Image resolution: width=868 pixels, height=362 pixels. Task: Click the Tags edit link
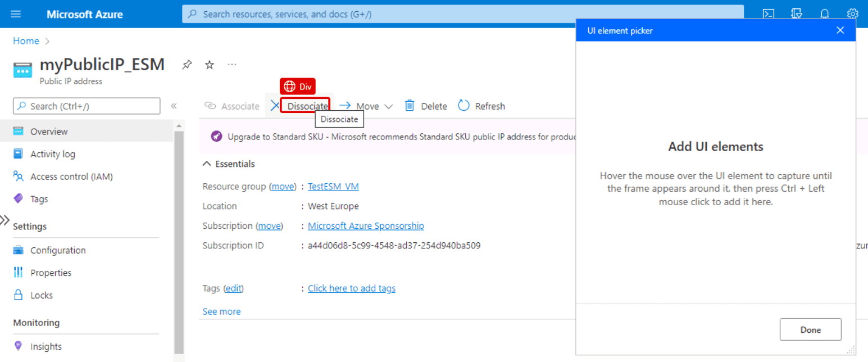pyautogui.click(x=234, y=288)
